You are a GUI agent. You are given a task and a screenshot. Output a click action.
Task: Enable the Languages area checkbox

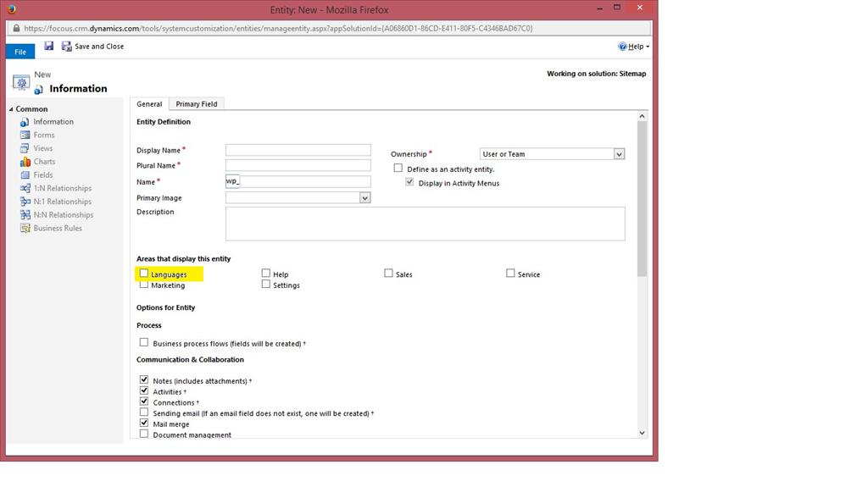pyautogui.click(x=144, y=274)
